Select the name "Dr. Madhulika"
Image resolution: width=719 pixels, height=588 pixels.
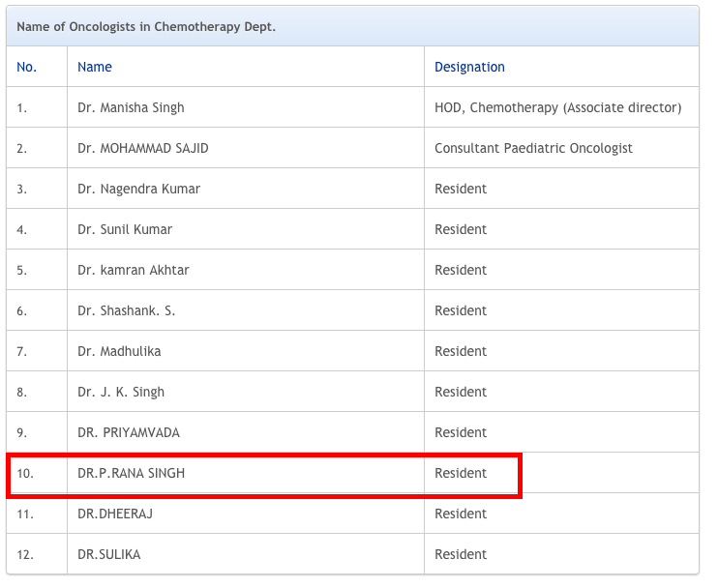coord(119,351)
